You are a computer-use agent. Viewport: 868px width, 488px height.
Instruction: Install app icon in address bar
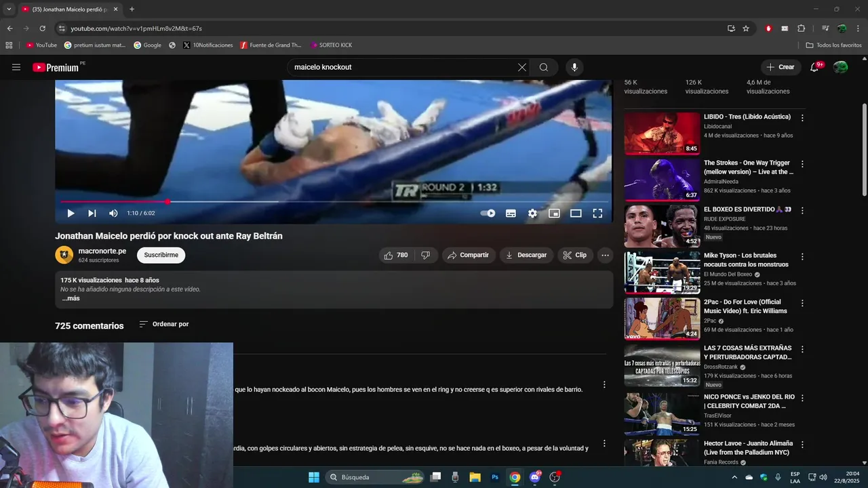pos(731,28)
